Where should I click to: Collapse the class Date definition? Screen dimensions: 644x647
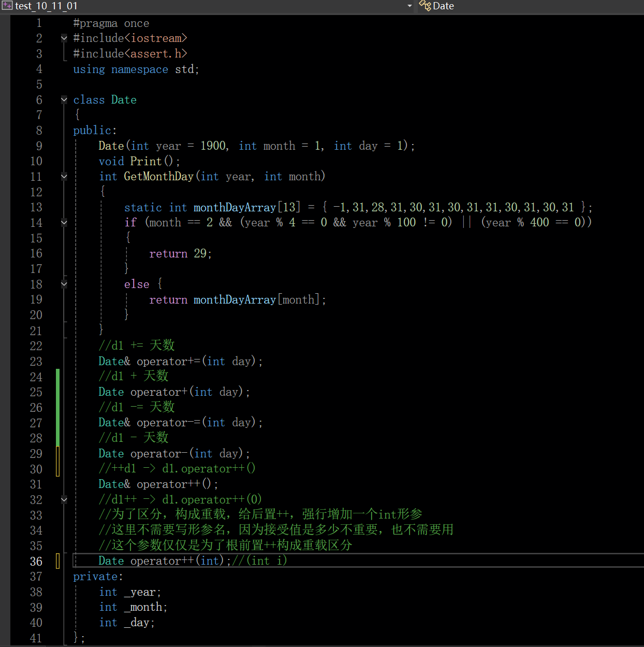tap(64, 99)
